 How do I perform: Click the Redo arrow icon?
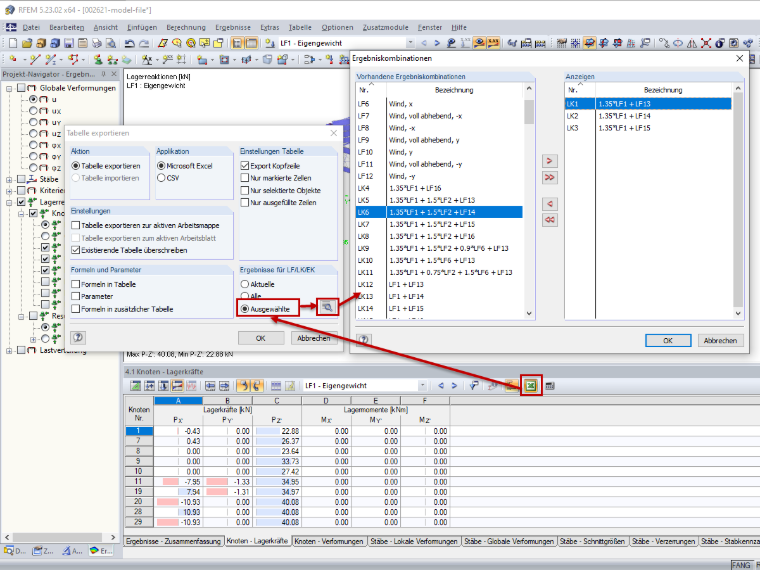click(x=143, y=43)
